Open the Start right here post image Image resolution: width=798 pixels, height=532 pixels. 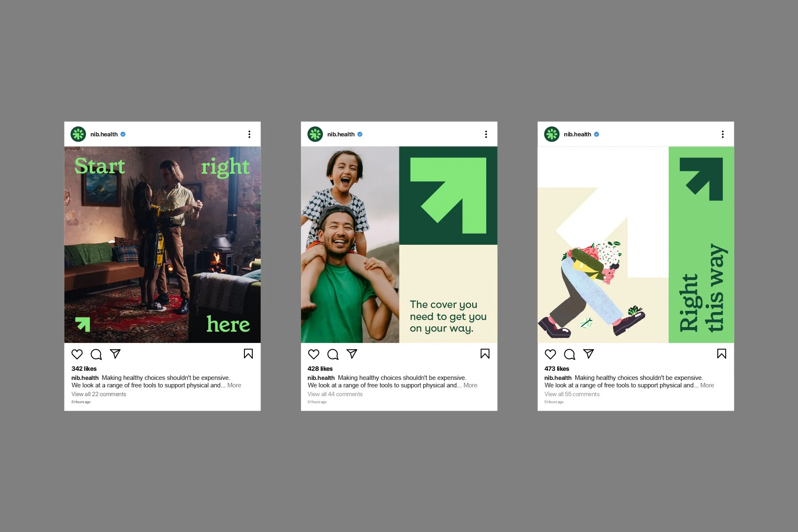click(x=163, y=244)
